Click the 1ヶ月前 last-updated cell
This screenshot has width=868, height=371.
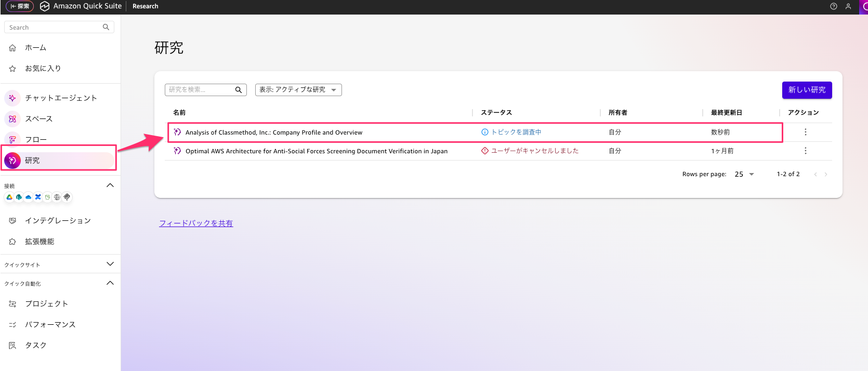pos(722,151)
